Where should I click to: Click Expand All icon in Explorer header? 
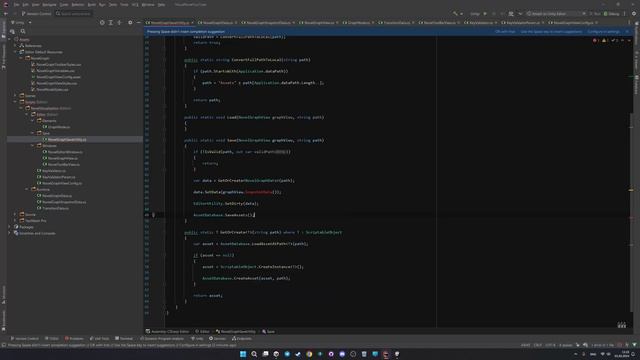pos(111,22)
